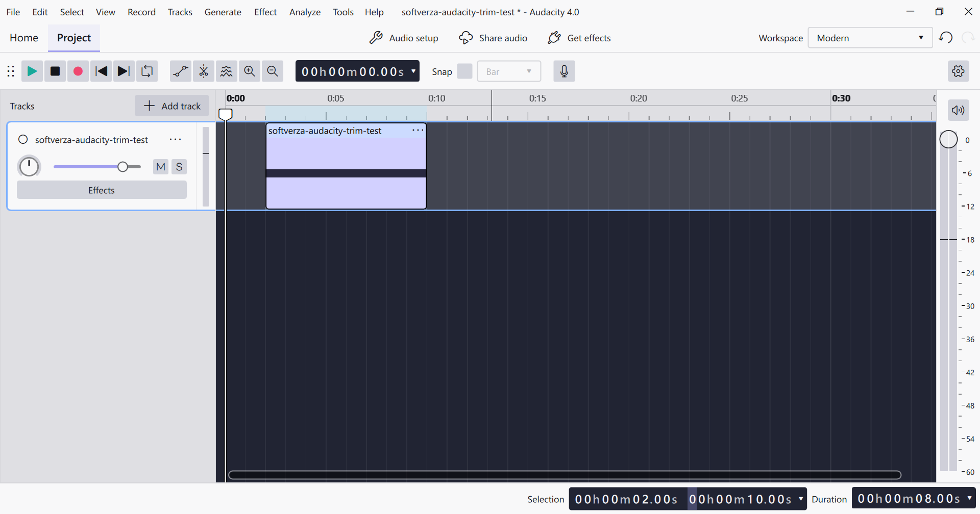980x514 pixels.
Task: Click the horizontal timeline scrollbar
Action: point(565,475)
